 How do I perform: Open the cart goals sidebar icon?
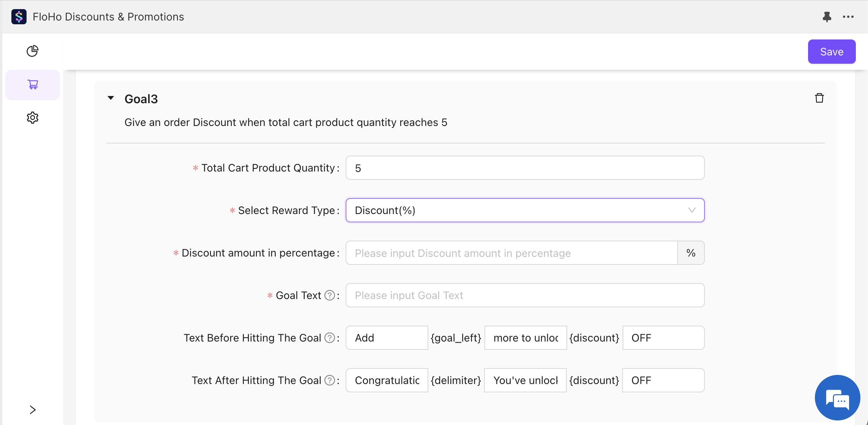click(x=33, y=84)
